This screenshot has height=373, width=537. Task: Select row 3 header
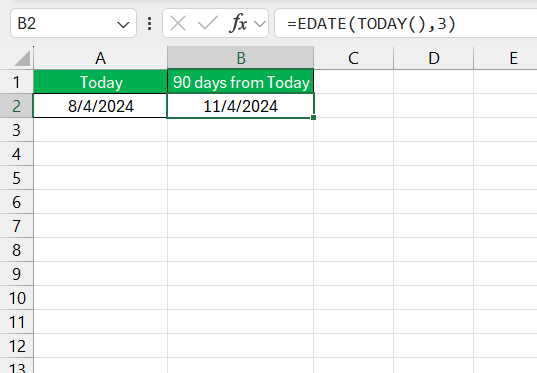[16, 130]
